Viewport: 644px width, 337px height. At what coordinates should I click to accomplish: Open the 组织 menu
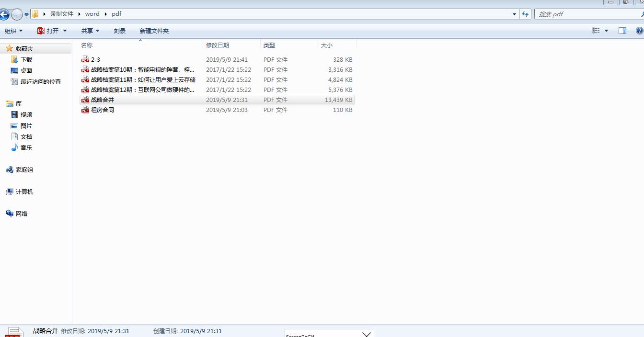[x=13, y=31]
